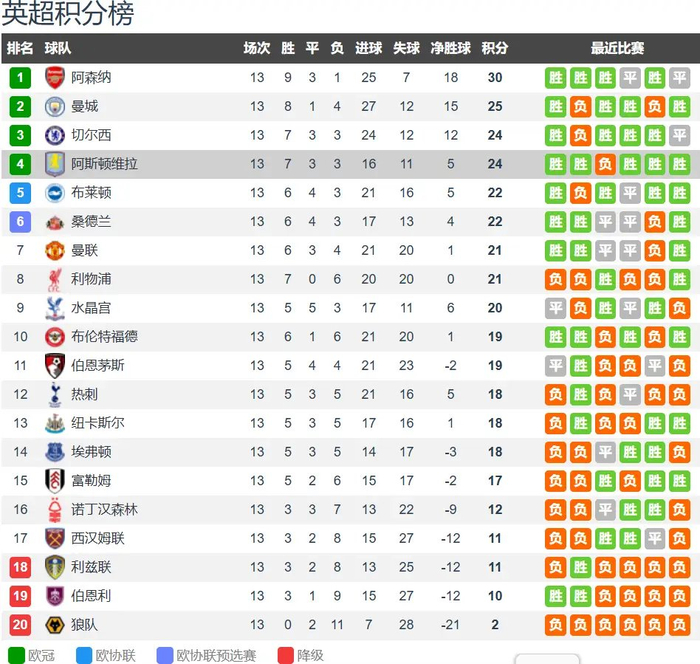The width and height of the screenshot is (700, 664).
Task: Click the Manchester City crest icon
Action: click(x=54, y=107)
